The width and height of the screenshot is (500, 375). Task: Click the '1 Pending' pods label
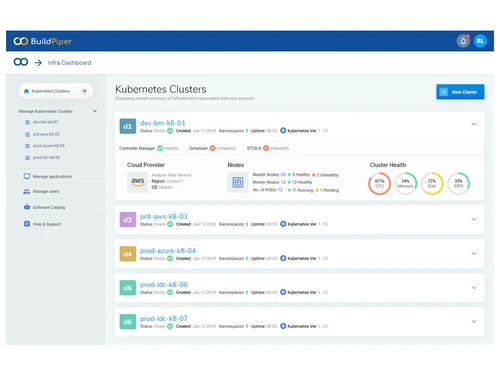[x=329, y=190]
